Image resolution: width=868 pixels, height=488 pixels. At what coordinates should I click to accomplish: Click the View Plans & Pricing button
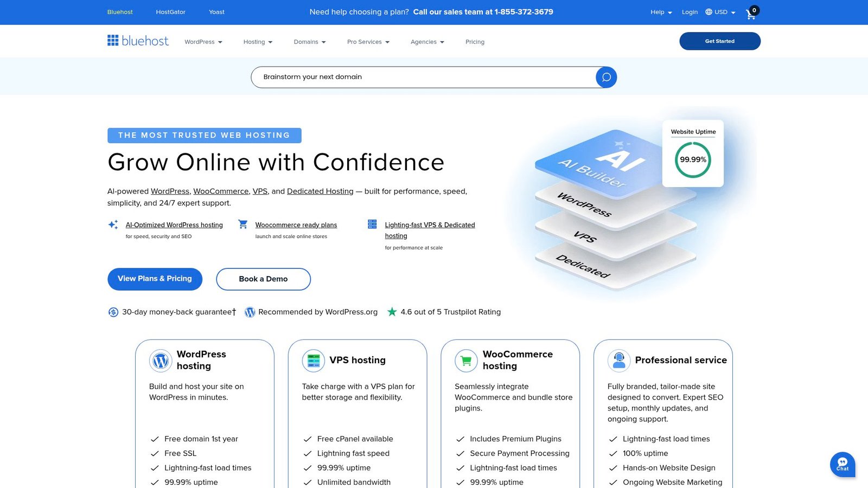[155, 279]
